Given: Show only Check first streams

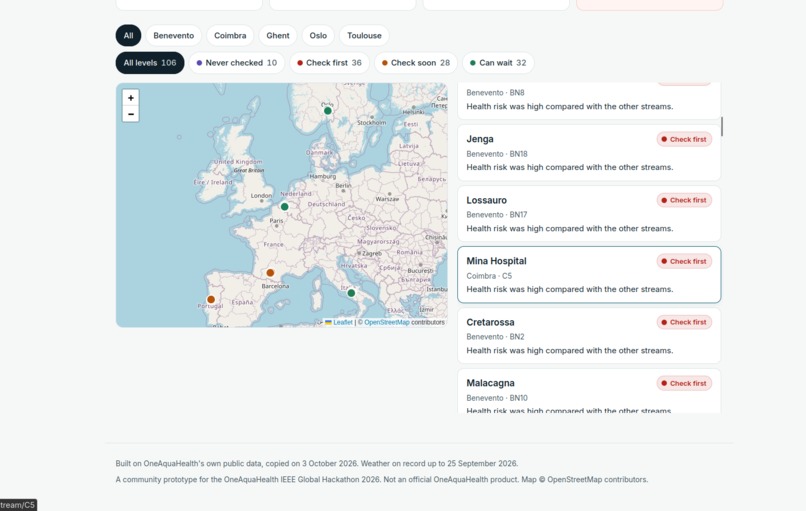Looking at the screenshot, I should [329, 63].
